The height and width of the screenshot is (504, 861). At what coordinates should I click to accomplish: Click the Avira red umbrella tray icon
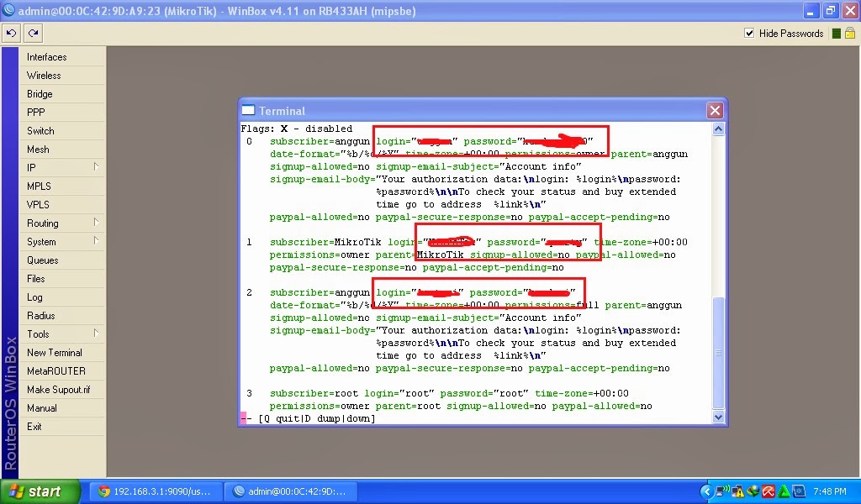pos(769,491)
